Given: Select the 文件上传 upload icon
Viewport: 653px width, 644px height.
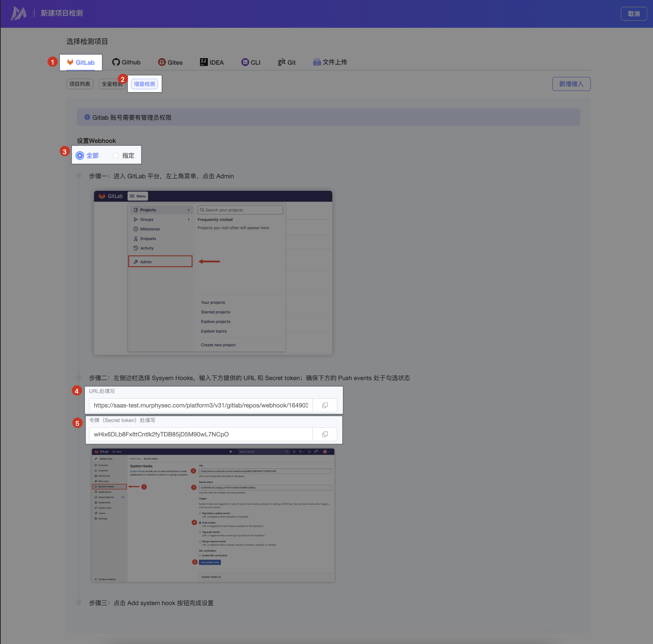Looking at the screenshot, I should pos(317,62).
